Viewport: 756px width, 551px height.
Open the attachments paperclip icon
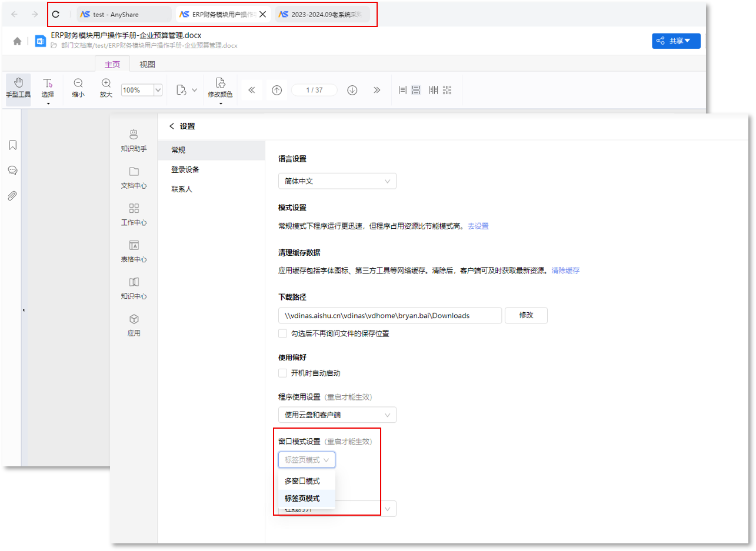[12, 196]
